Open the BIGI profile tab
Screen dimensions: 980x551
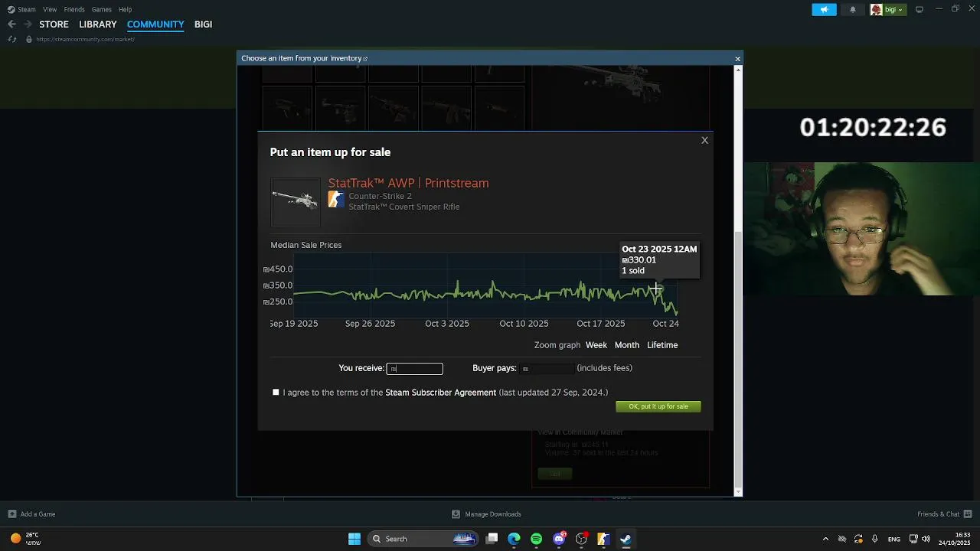203,24
